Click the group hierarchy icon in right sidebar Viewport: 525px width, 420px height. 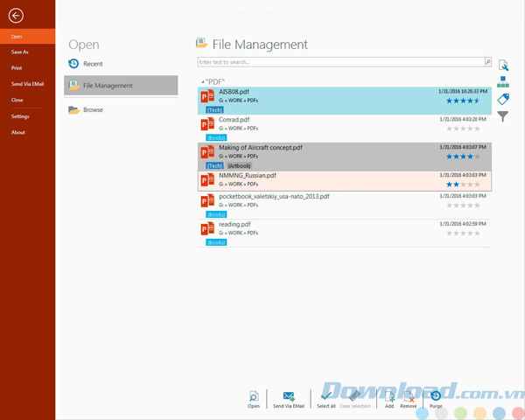[x=503, y=82]
